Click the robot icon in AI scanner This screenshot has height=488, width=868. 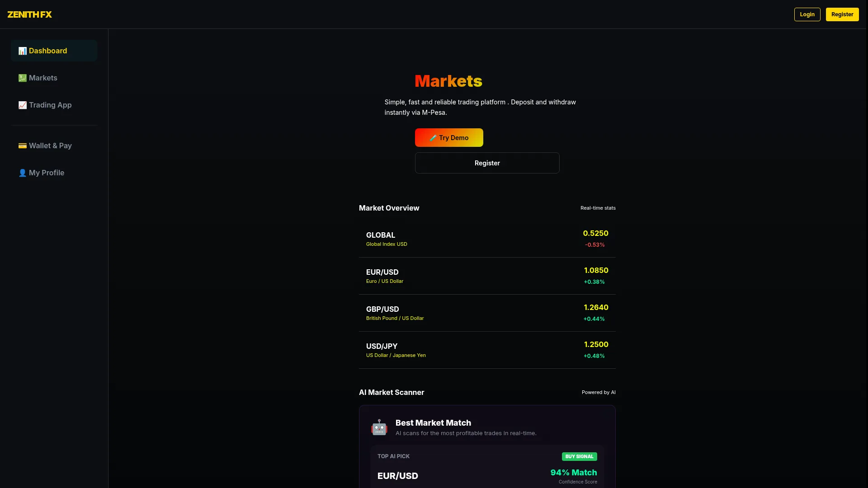pos(379,427)
